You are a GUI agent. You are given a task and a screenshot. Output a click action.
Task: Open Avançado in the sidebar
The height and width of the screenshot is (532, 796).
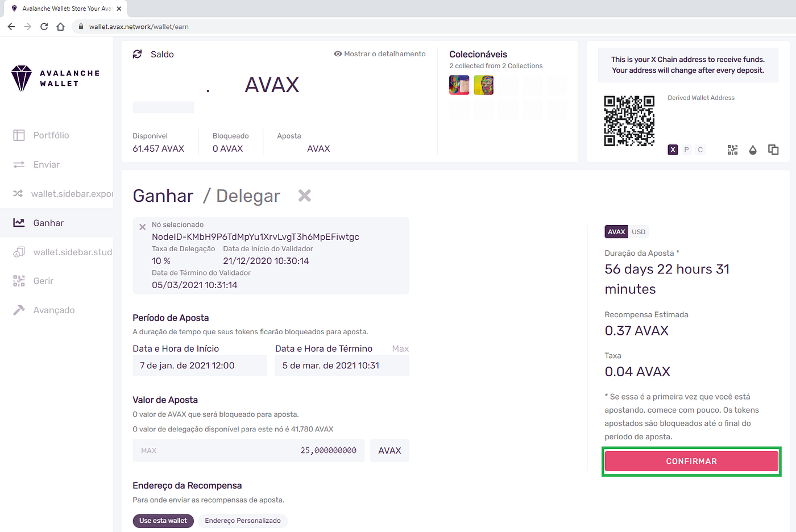coord(44,310)
